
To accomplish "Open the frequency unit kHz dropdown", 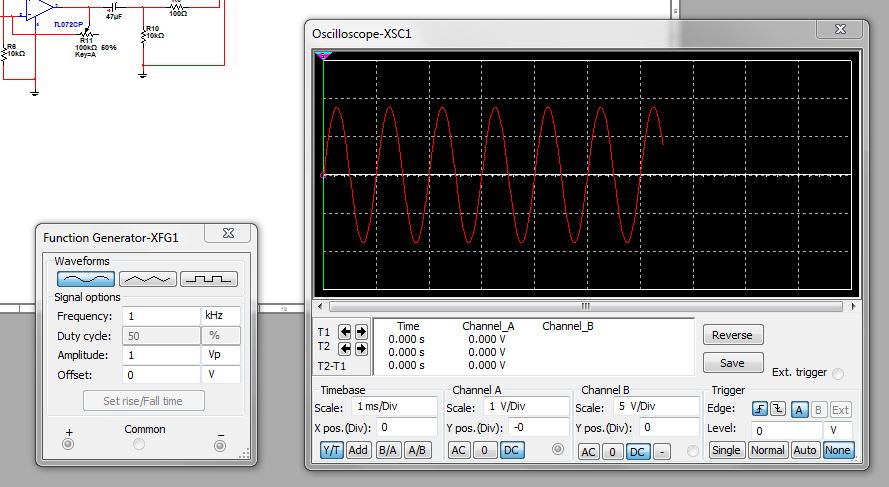I will [221, 316].
